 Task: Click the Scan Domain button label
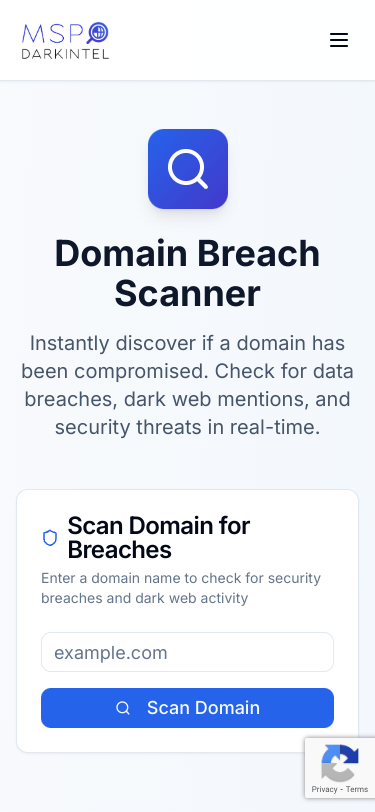(204, 708)
